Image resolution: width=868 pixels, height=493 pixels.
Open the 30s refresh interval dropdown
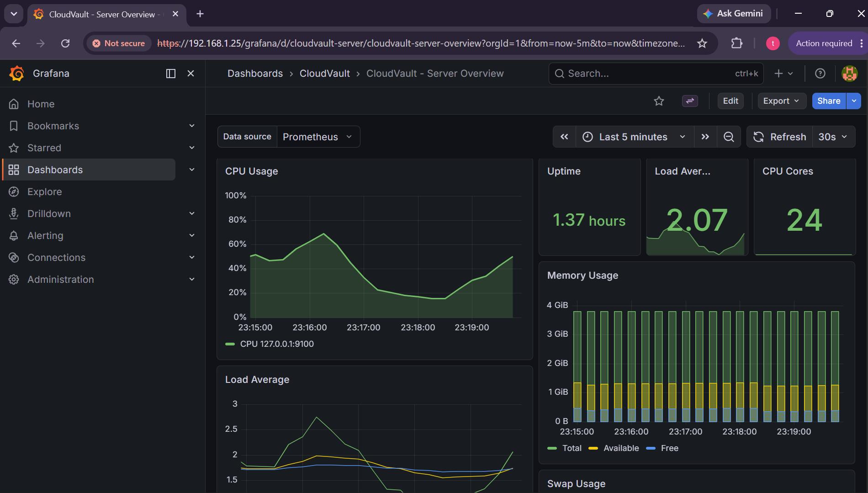coord(833,137)
